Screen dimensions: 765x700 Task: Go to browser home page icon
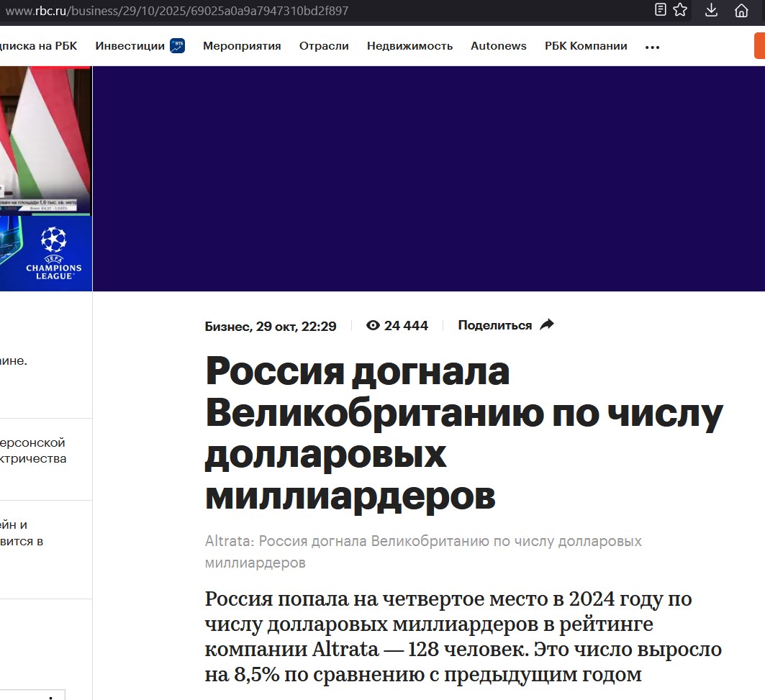[741, 10]
